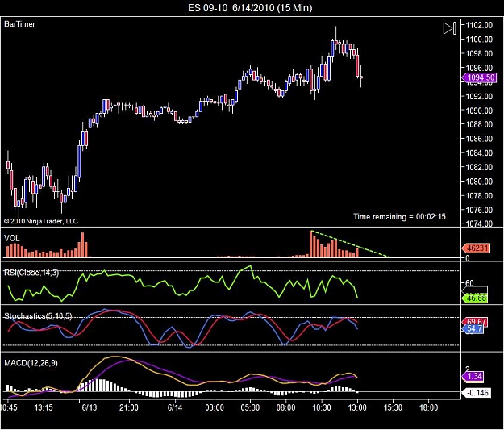
Task: Click the MACD(12,26,9) indicator label
Action: [x=31, y=363]
